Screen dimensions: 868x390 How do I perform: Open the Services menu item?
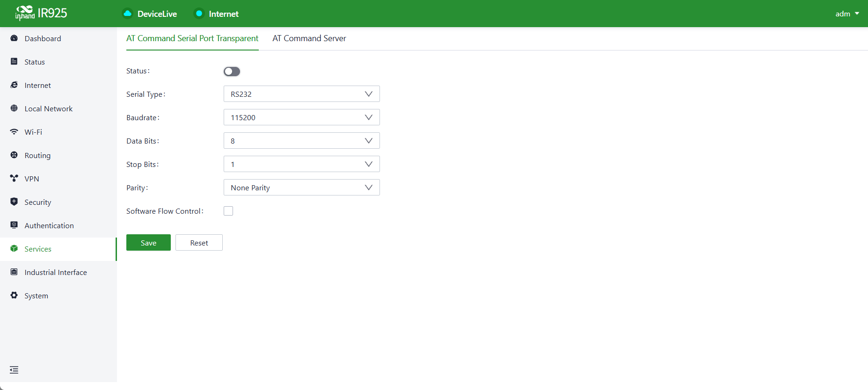coord(58,249)
